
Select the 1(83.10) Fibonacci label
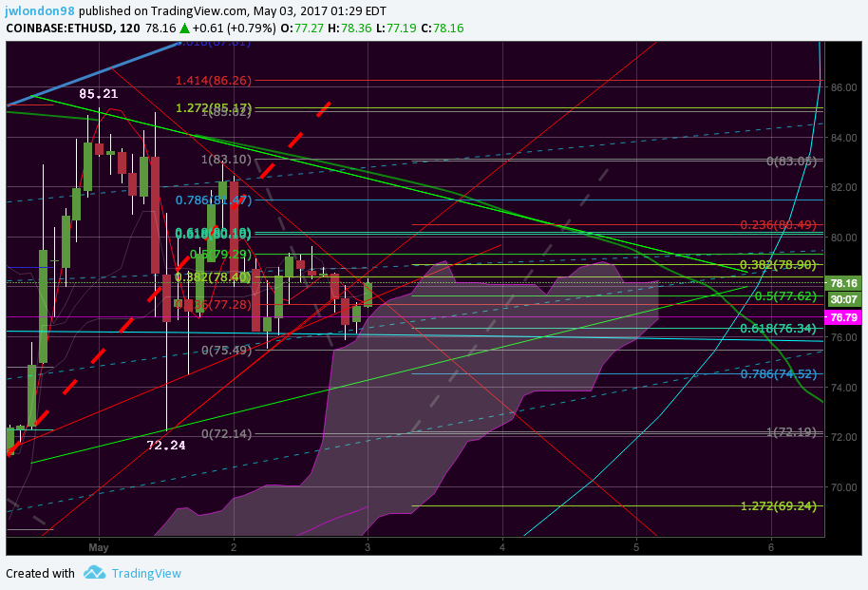[226, 160]
